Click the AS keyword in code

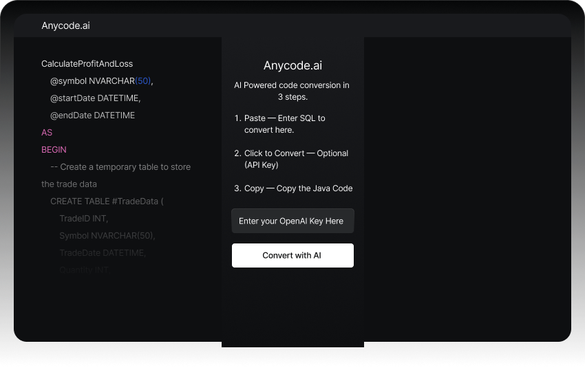click(x=47, y=133)
